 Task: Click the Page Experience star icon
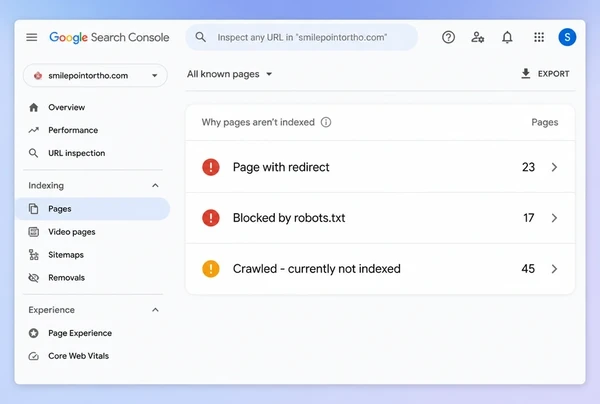coord(34,333)
